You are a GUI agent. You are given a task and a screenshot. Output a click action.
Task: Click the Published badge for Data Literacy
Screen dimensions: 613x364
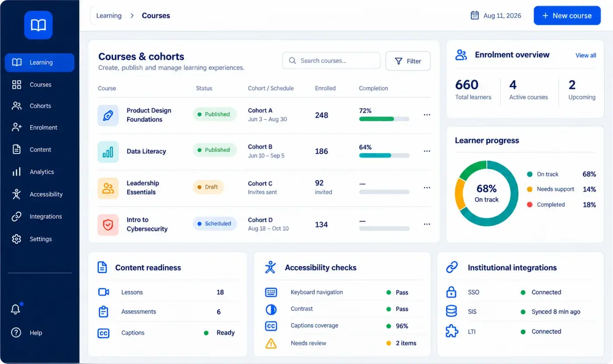[215, 150]
